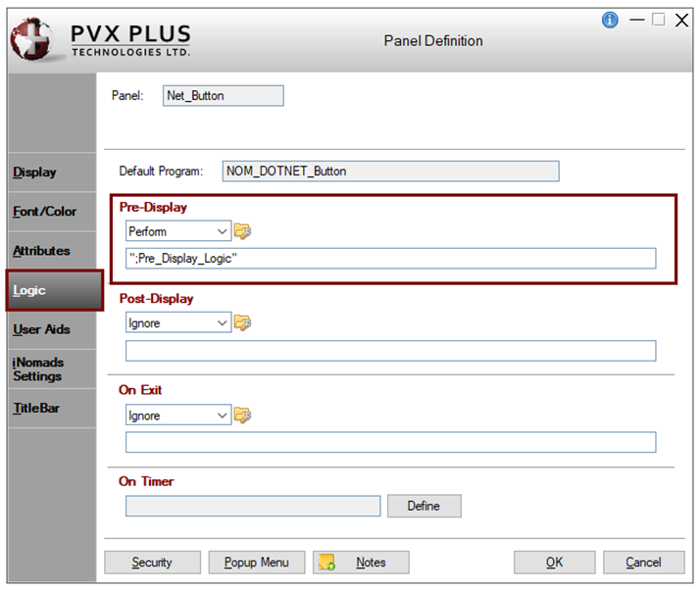This screenshot has height=590, width=700.
Task: Click the Default Program input field
Action: (390, 172)
